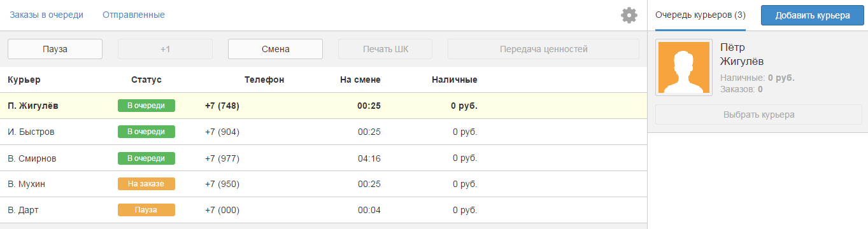Viewport: 868px width, 229px height.
Task: Switch to the Отправленные tab
Action: tap(134, 15)
